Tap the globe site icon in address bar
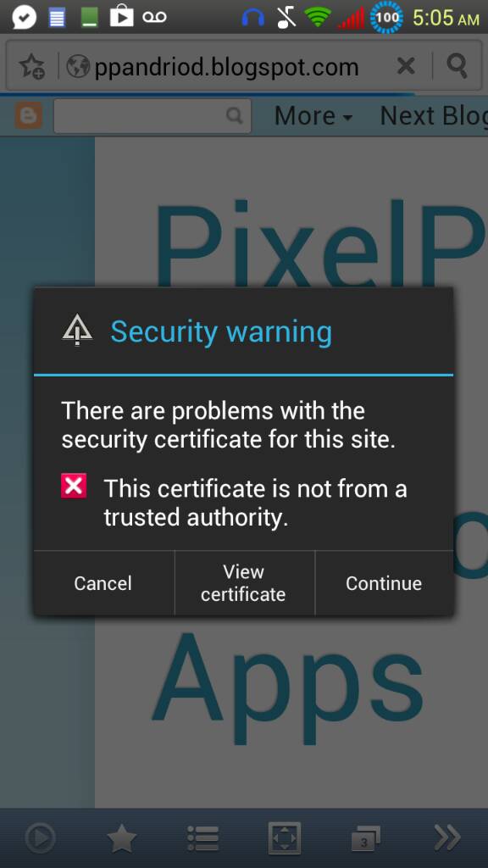The width and height of the screenshot is (488, 868). coord(78,67)
